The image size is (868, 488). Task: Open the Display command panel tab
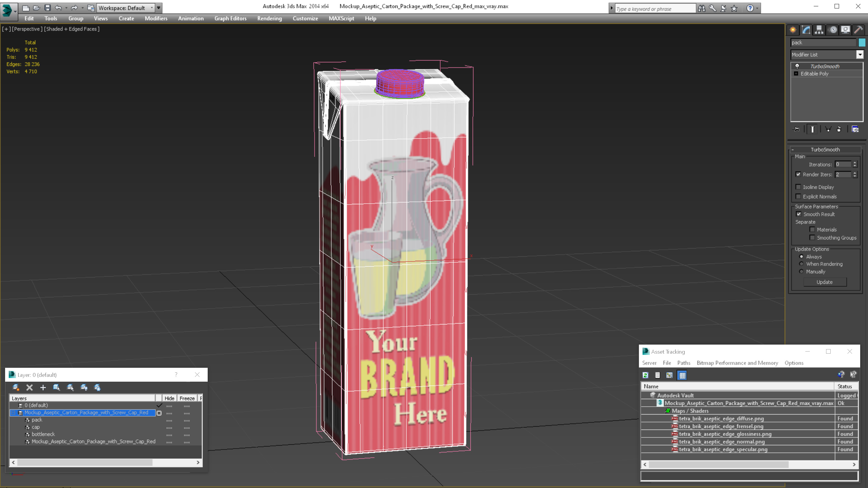pos(845,30)
